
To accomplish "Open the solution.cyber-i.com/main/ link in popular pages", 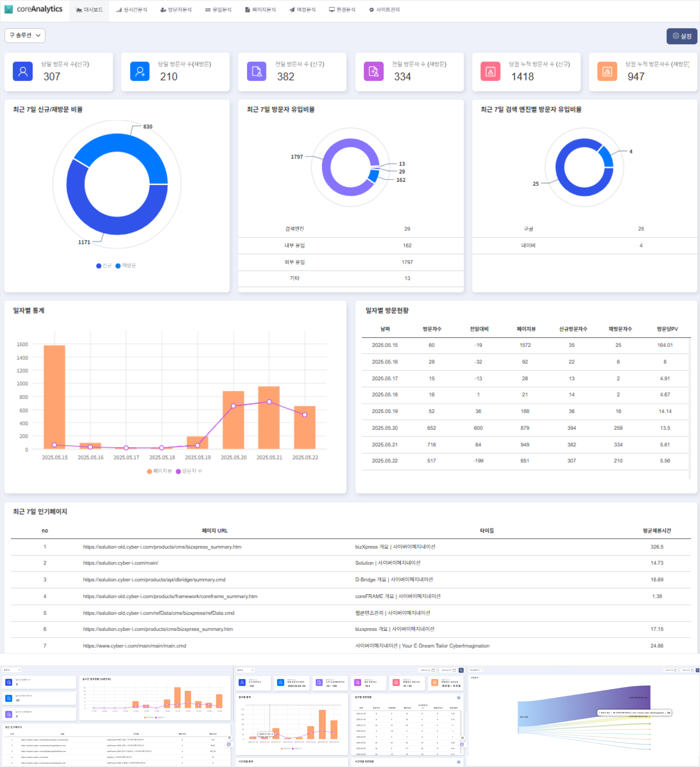I will click(x=121, y=563).
